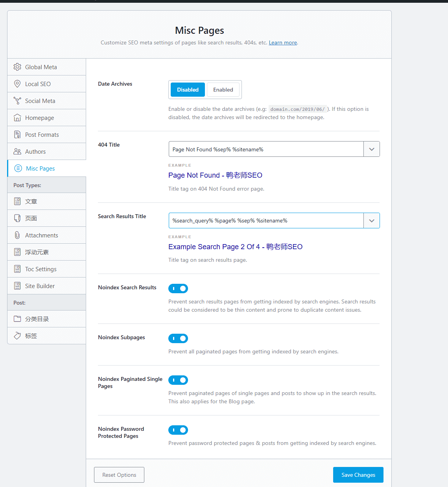This screenshot has width=448, height=487.
Task: Click the 页面 page icon
Action: pos(17,218)
